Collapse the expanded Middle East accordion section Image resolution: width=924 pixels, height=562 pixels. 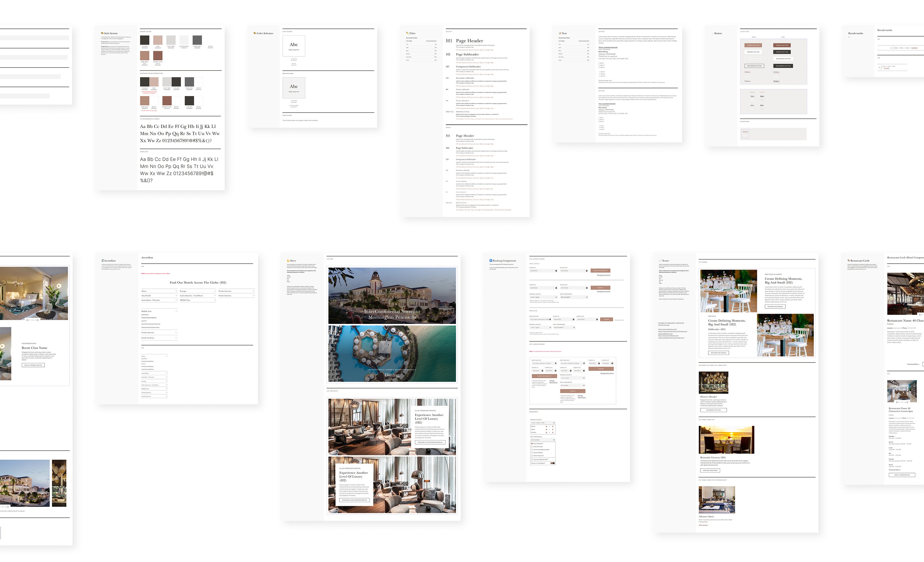[x=176, y=311]
